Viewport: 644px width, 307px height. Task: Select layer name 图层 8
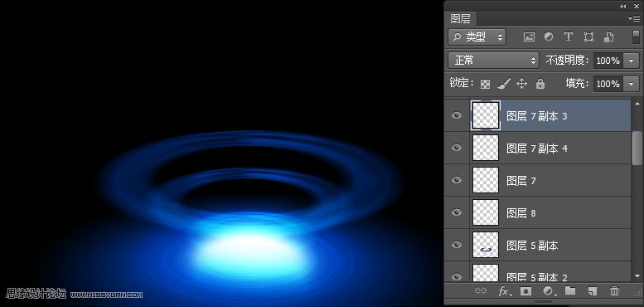pyautogui.click(x=521, y=213)
